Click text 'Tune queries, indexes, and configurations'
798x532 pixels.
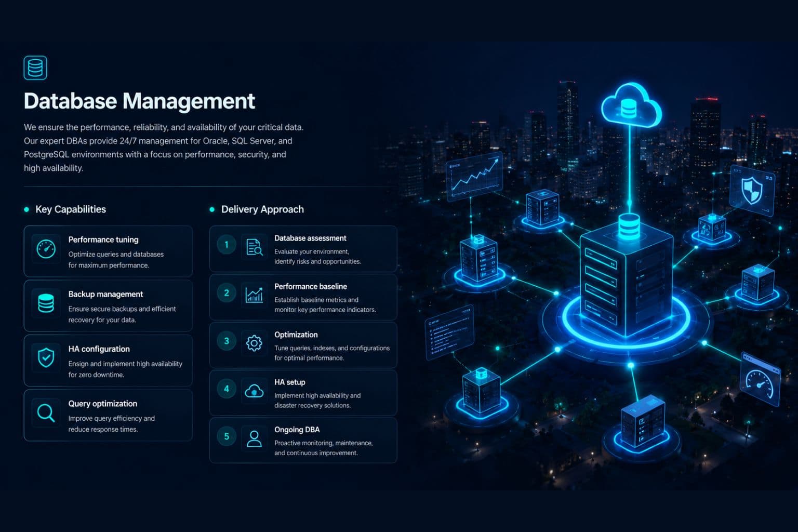tap(332, 348)
